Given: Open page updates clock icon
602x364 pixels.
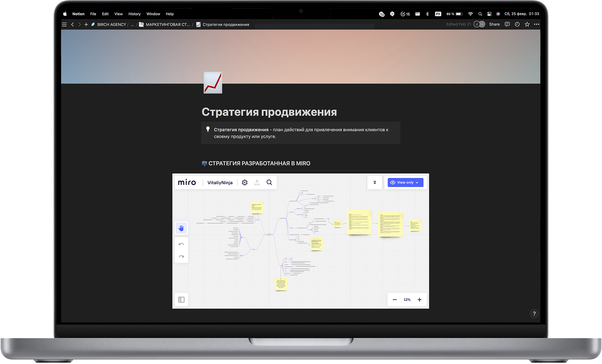Looking at the screenshot, I should tap(517, 24).
